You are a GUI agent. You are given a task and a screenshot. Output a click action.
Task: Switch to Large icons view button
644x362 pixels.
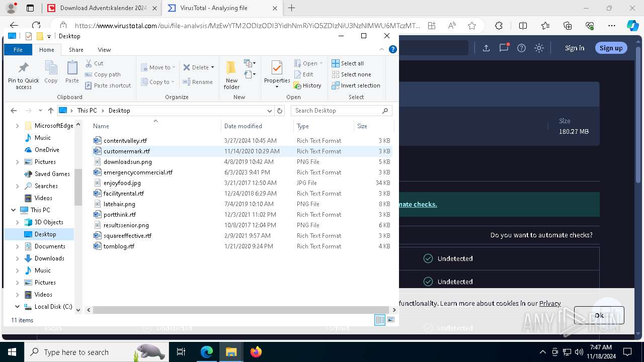click(391, 320)
